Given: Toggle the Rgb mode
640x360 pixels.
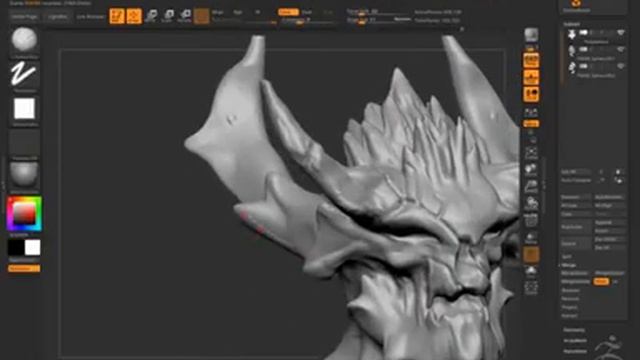Looking at the screenshot, I should (238, 12).
